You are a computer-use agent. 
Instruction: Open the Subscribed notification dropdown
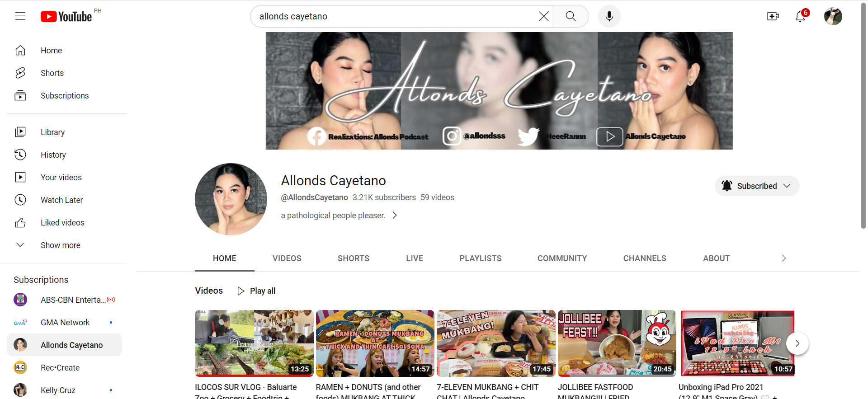point(757,186)
